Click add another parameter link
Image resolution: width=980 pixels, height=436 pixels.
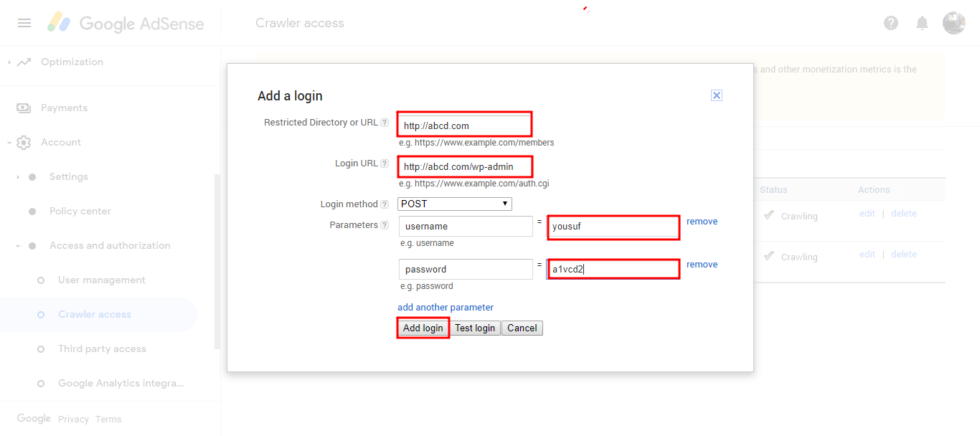446,308
